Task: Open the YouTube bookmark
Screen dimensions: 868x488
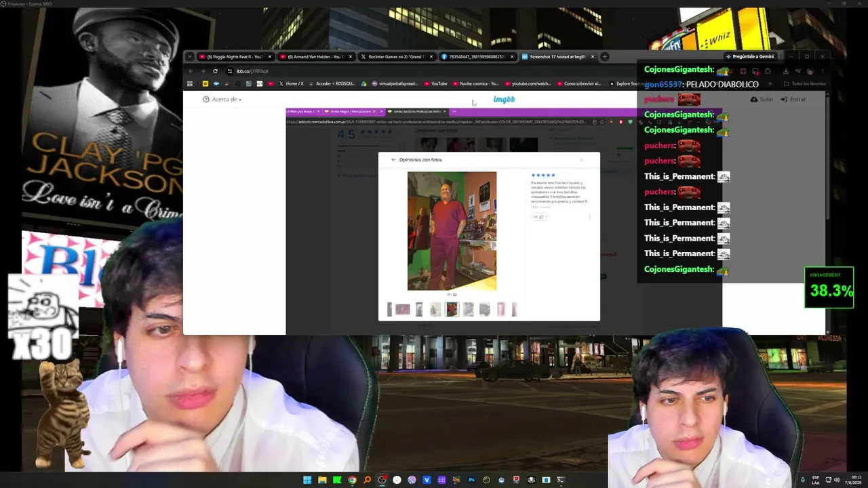Action: click(436, 84)
